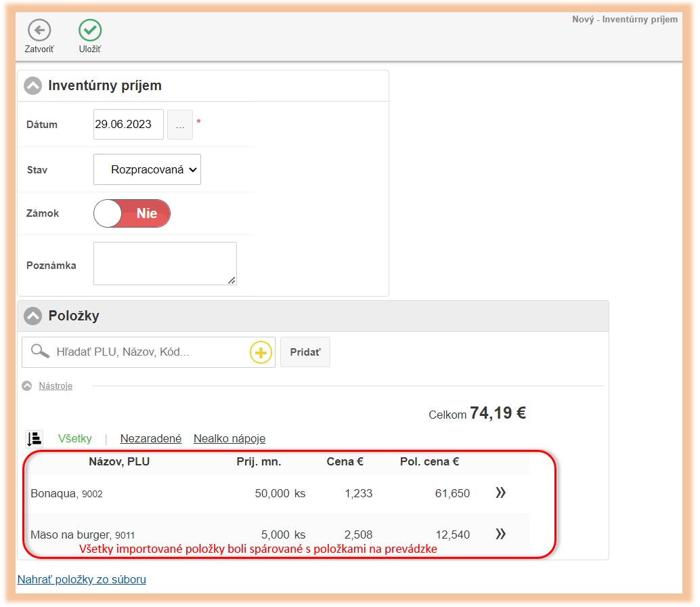The width and height of the screenshot is (700, 607).
Task: Click the Dátum input field
Action: [x=128, y=125]
